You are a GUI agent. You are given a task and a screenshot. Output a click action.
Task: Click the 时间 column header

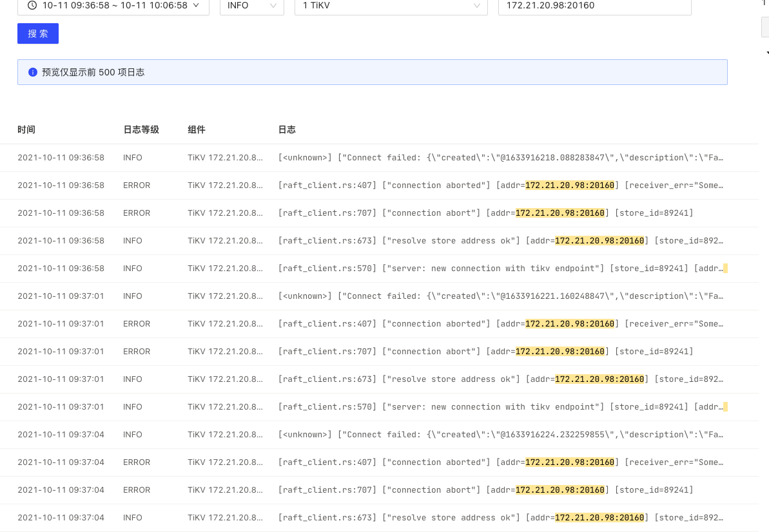[x=26, y=129]
